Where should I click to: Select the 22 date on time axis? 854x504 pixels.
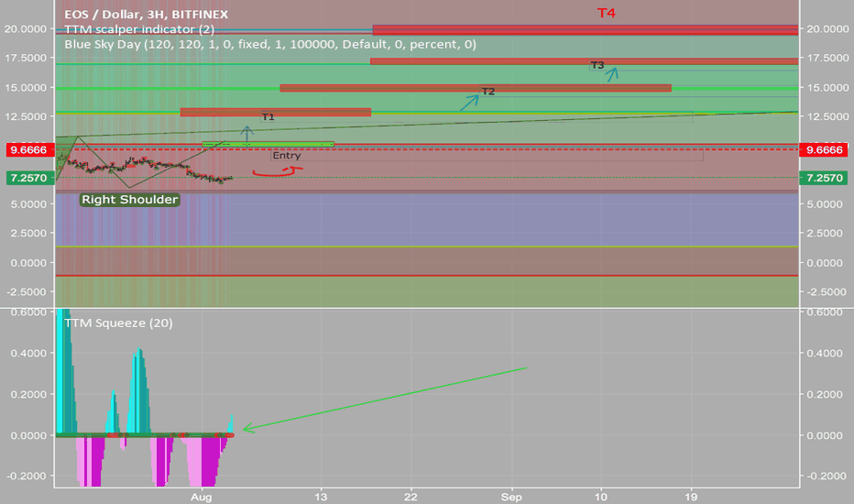[x=411, y=497]
